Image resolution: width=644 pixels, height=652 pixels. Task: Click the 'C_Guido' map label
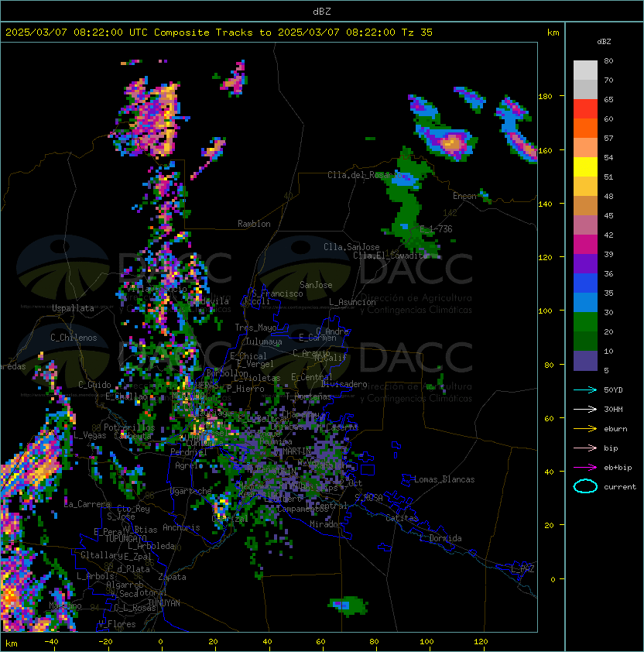94,385
